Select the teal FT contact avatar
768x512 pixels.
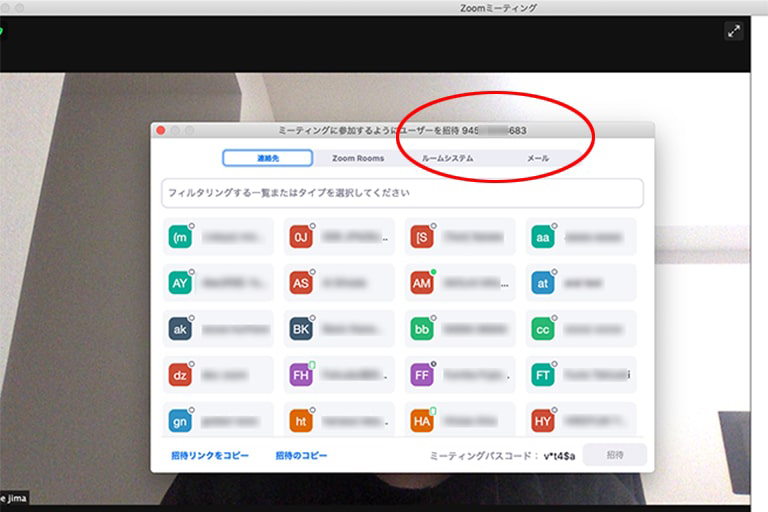543,375
